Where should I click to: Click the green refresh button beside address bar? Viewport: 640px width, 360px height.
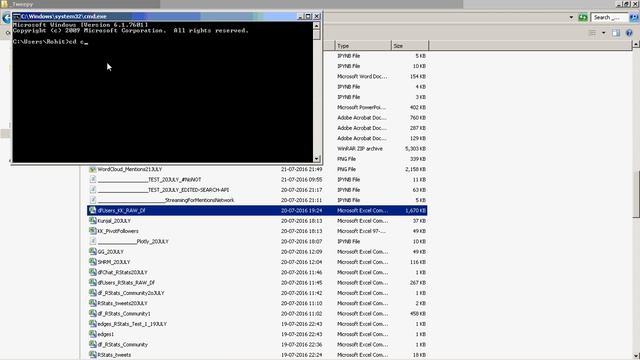point(583,18)
